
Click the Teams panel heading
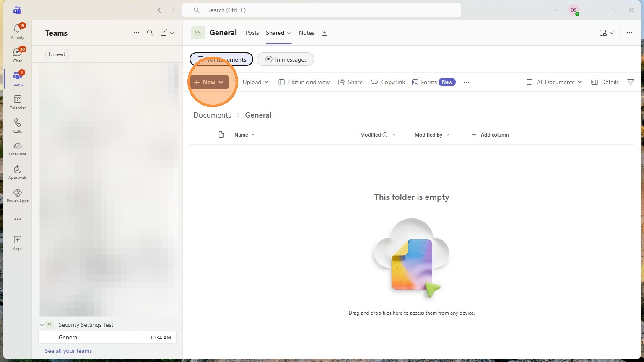point(56,33)
